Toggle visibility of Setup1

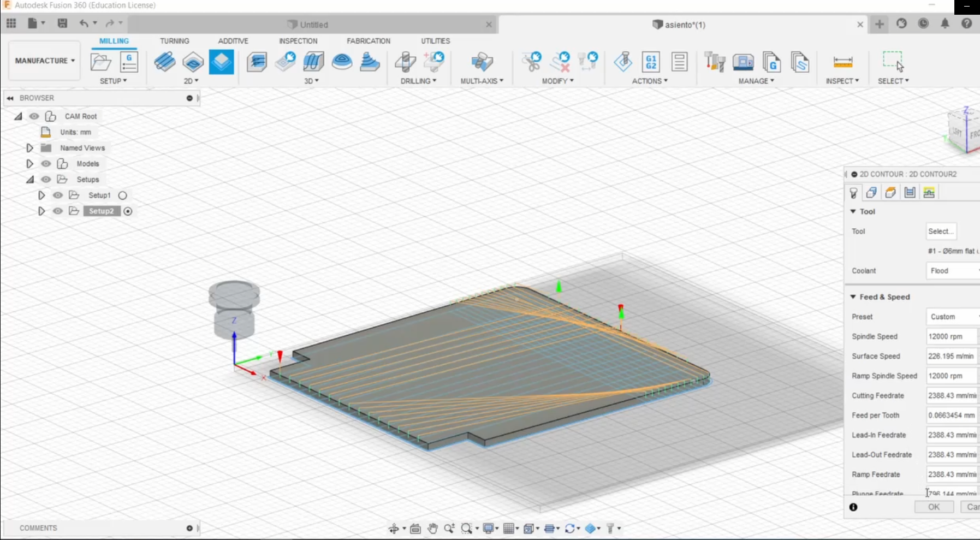click(58, 195)
